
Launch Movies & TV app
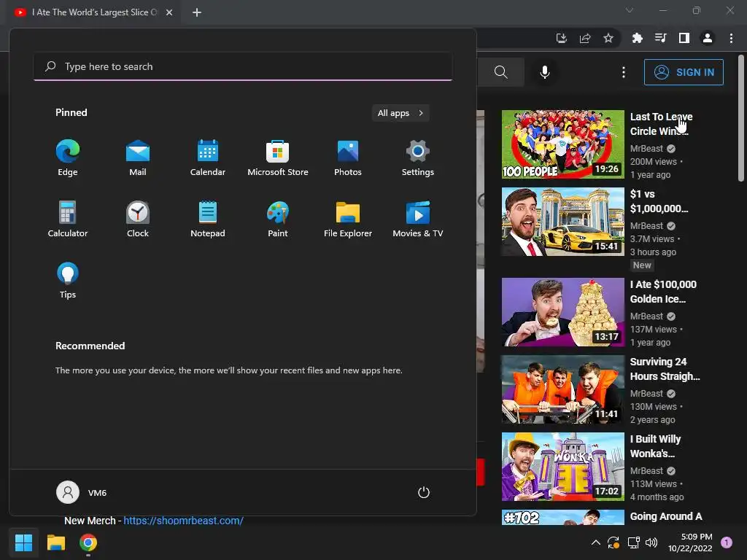click(x=418, y=219)
